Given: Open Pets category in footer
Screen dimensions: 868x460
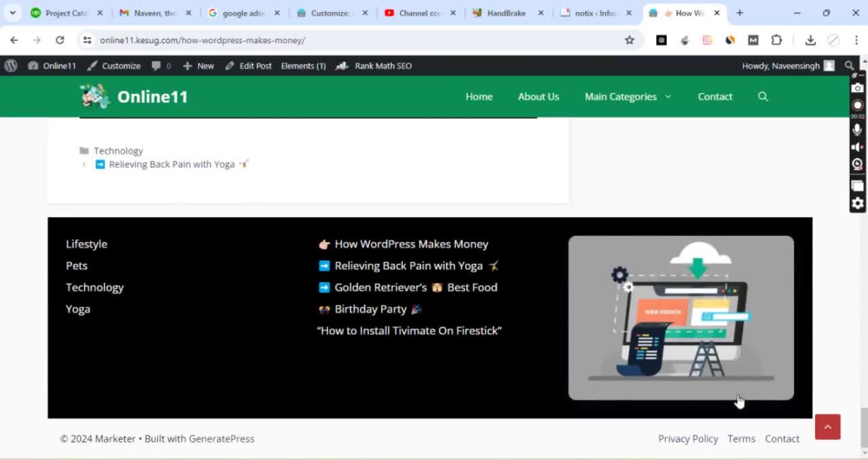Looking at the screenshot, I should click(76, 266).
